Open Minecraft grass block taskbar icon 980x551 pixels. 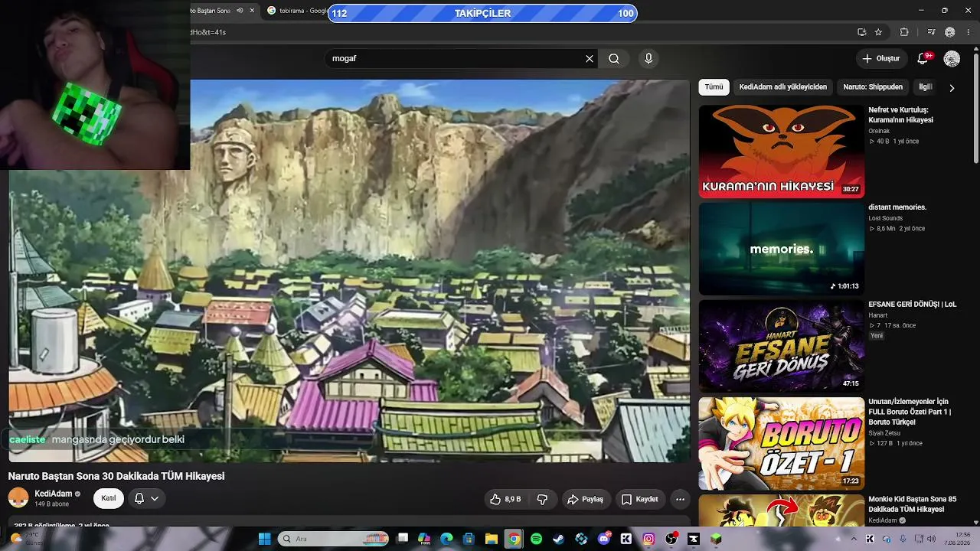(x=716, y=539)
